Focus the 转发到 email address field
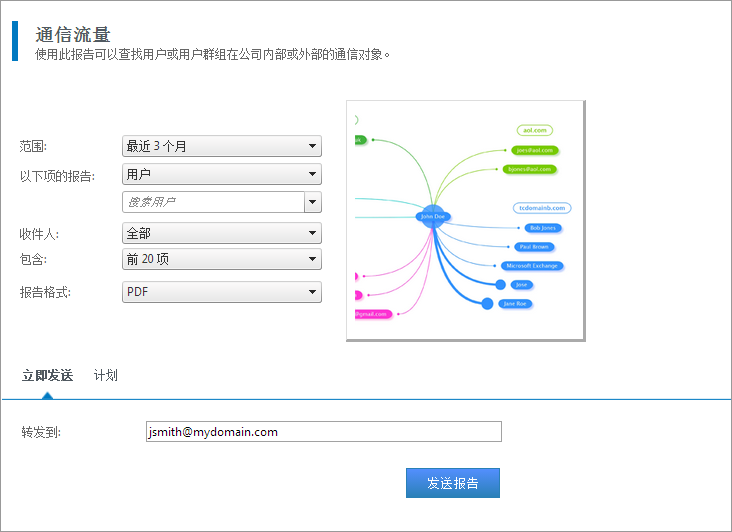 point(322,432)
